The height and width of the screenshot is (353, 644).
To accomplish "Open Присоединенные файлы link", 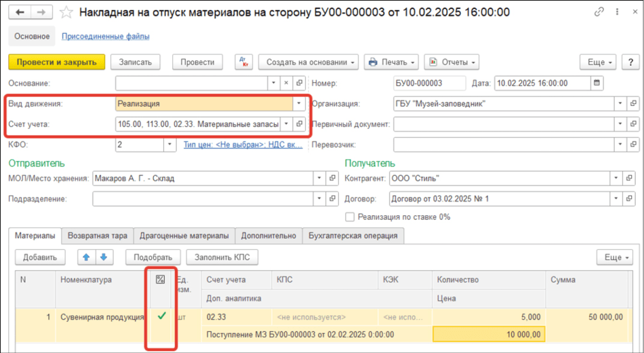I will point(105,37).
